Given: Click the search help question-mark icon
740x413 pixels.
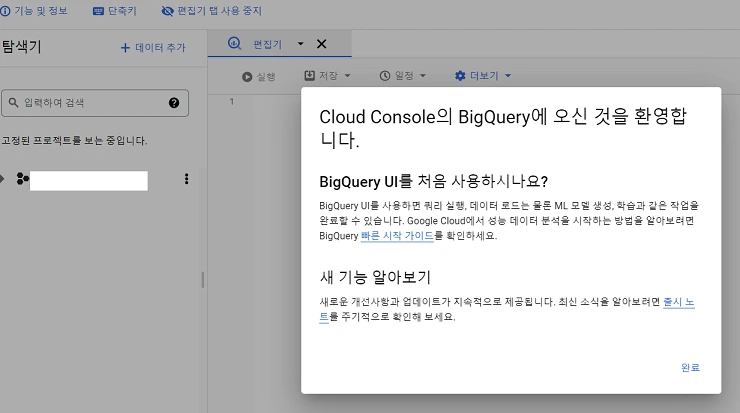Looking at the screenshot, I should 174,103.
